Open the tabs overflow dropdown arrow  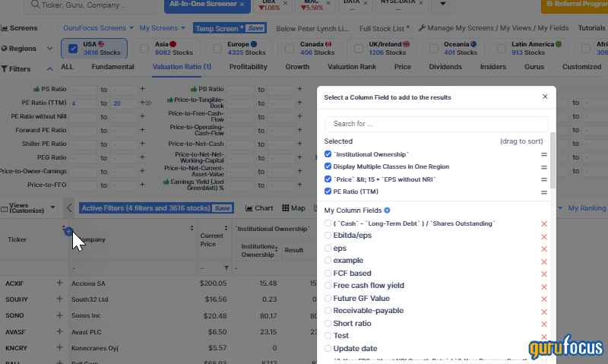pos(442,4)
